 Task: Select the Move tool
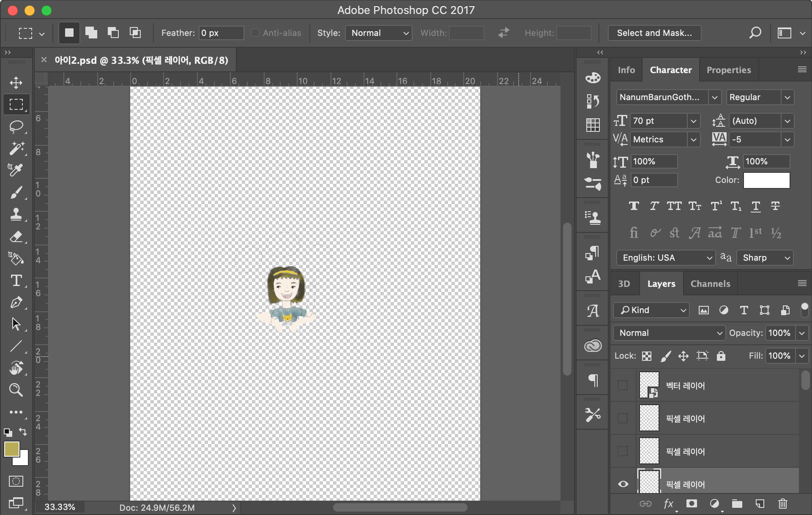coord(16,82)
